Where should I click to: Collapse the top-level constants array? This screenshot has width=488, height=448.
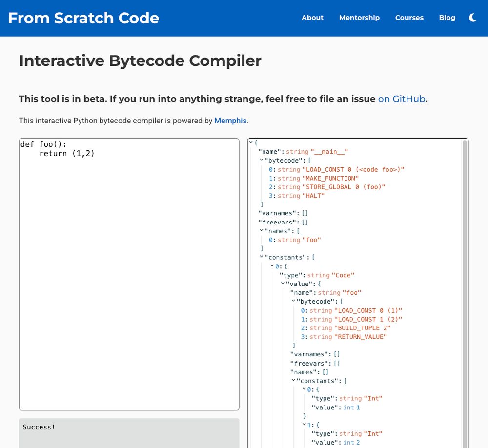click(x=262, y=257)
